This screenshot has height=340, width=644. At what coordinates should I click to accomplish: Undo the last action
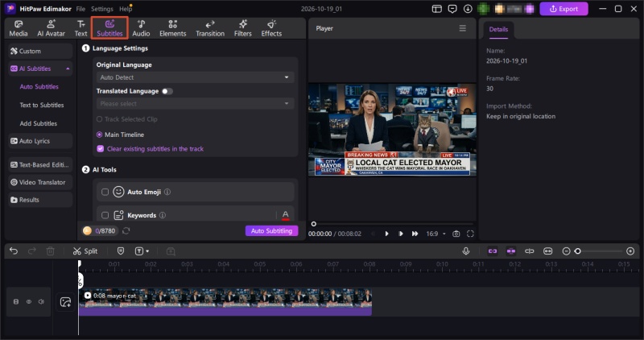tap(14, 251)
